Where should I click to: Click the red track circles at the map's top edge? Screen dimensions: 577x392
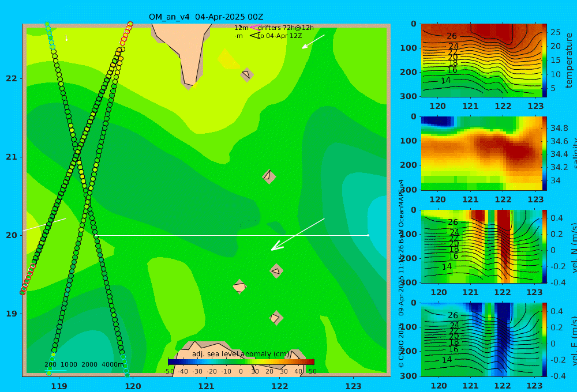[127, 32]
